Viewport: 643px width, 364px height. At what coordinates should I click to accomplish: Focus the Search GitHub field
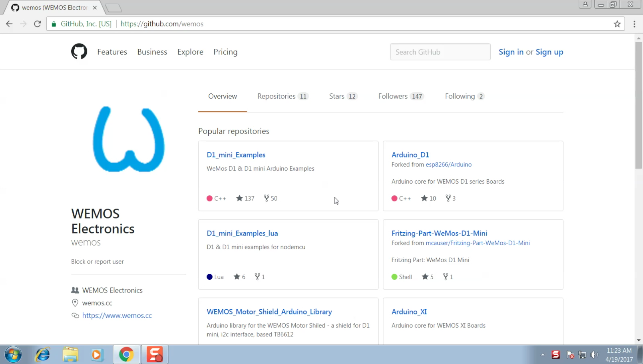pyautogui.click(x=440, y=52)
